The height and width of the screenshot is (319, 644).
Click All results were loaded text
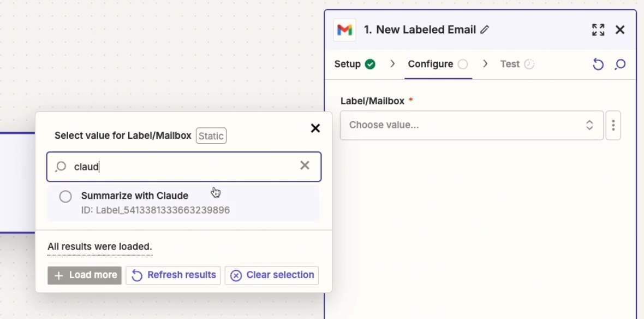click(100, 247)
